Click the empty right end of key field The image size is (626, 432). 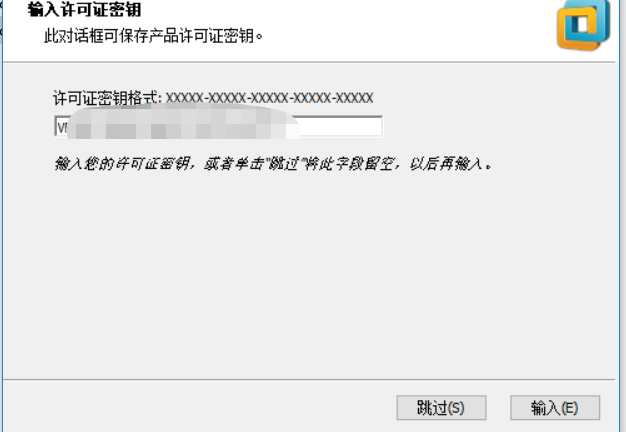tap(341, 127)
